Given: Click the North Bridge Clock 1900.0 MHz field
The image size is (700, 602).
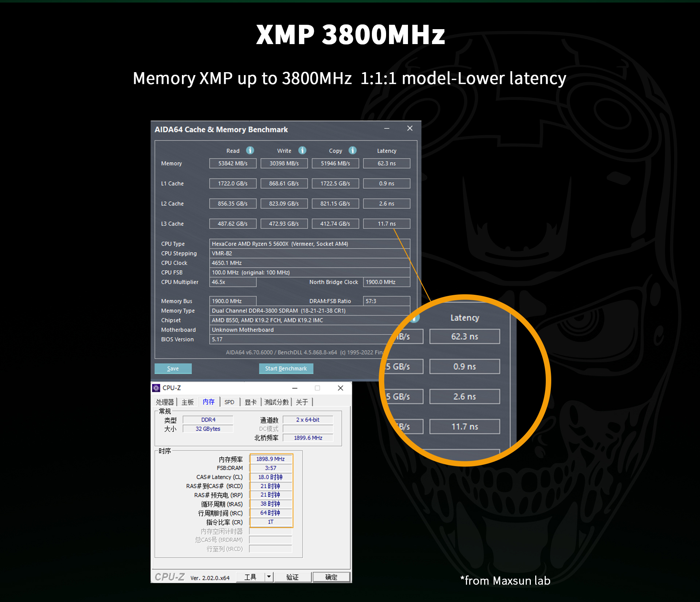Looking at the screenshot, I should 386,282.
